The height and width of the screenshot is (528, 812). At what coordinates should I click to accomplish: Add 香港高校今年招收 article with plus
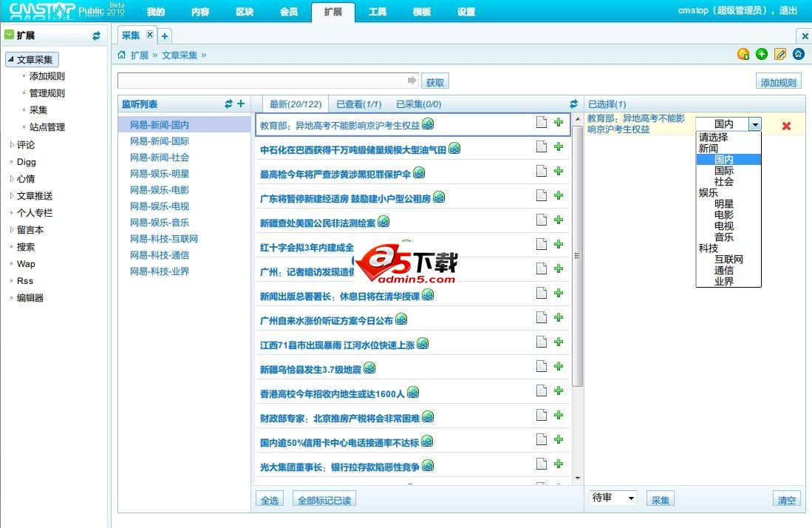click(559, 390)
